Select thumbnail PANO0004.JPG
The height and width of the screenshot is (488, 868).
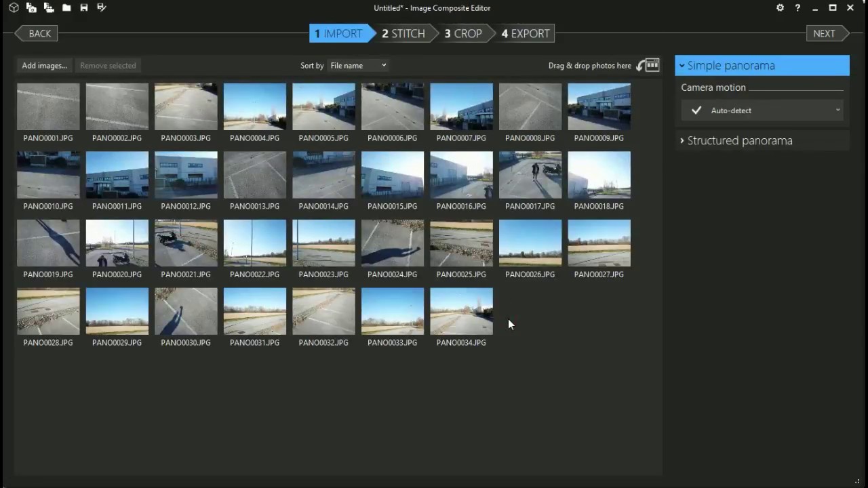pos(255,106)
